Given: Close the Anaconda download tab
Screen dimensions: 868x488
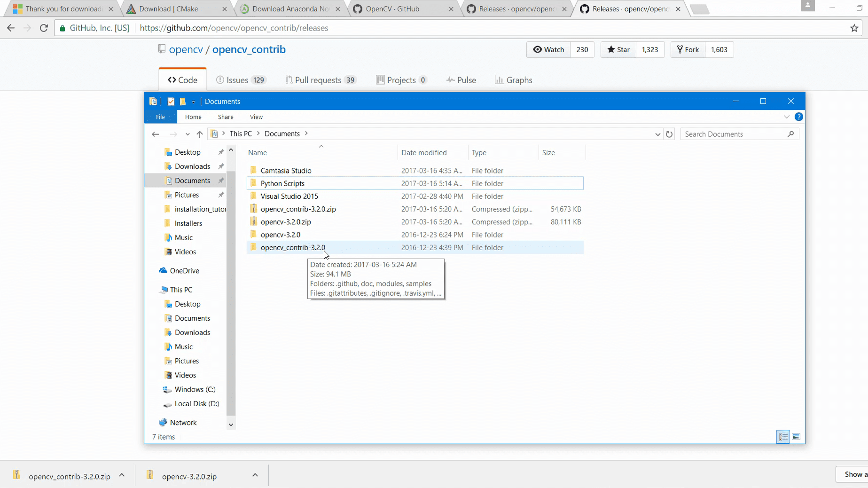Looking at the screenshot, I should coord(338,9).
